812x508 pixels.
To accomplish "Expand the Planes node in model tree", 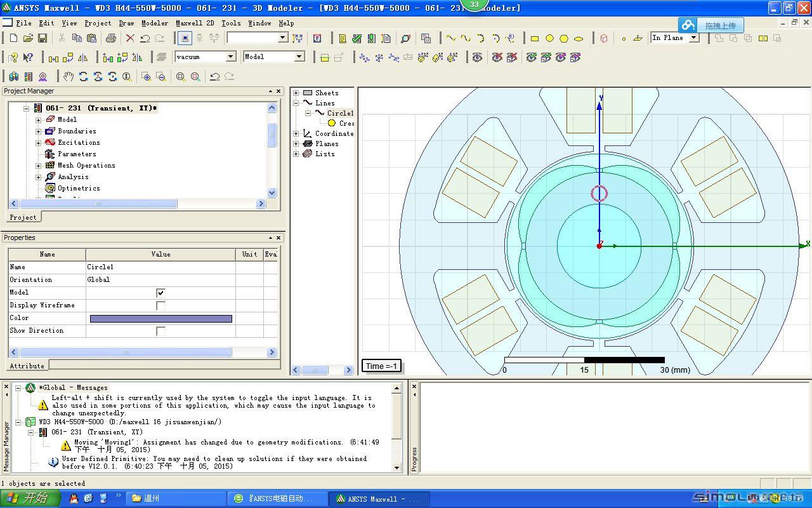I will coord(296,144).
